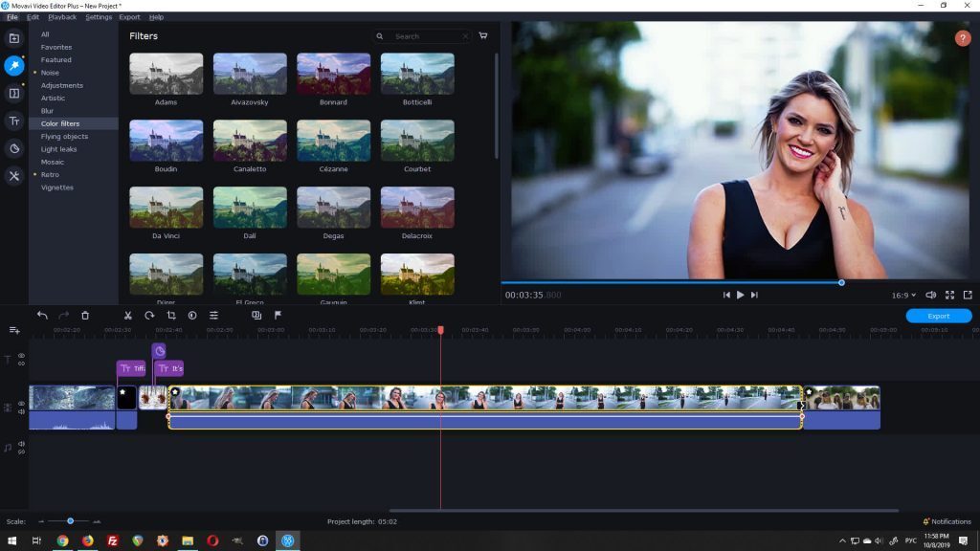Click the scissors split clip tool
The image size is (980, 551).
tap(127, 316)
